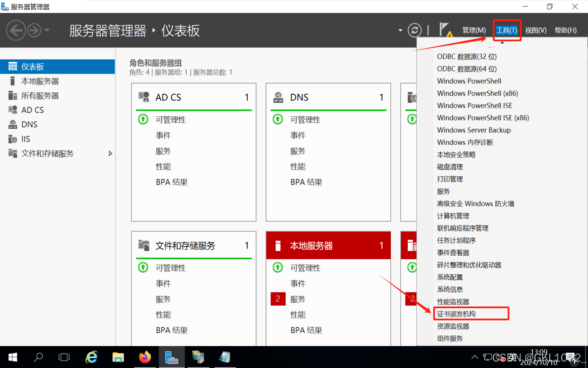Image resolution: width=588 pixels, height=368 pixels.
Task: Click manageability status icon in DNS tile
Action: tap(278, 119)
